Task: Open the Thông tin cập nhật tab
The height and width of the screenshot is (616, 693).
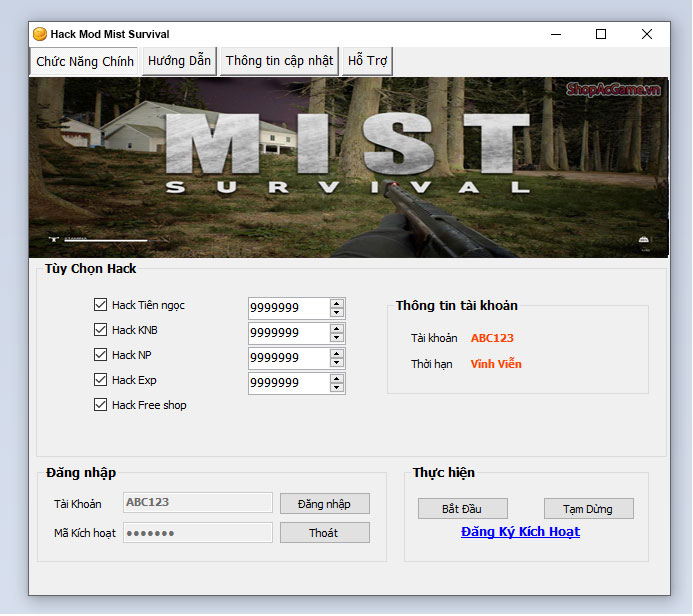Action: click(279, 61)
